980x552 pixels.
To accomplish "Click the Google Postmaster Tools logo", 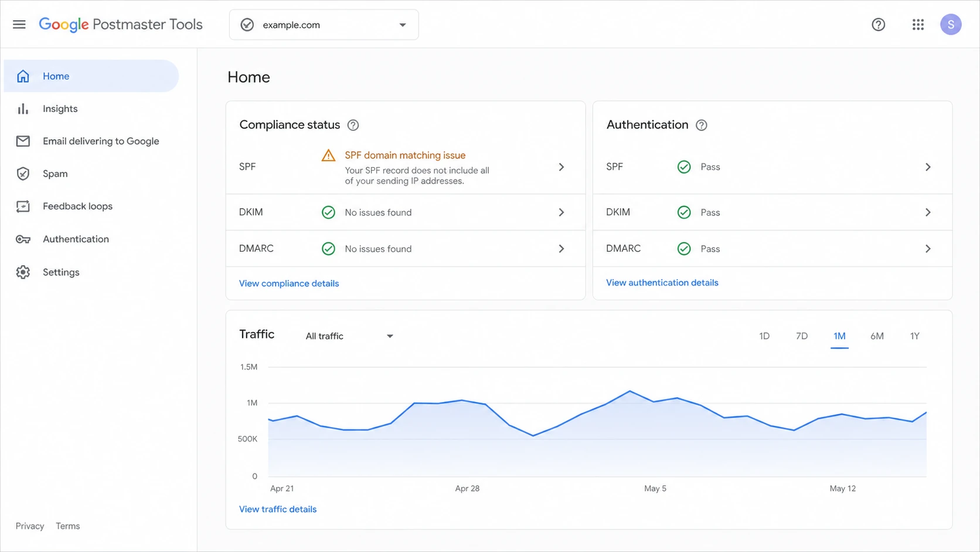I will [121, 25].
